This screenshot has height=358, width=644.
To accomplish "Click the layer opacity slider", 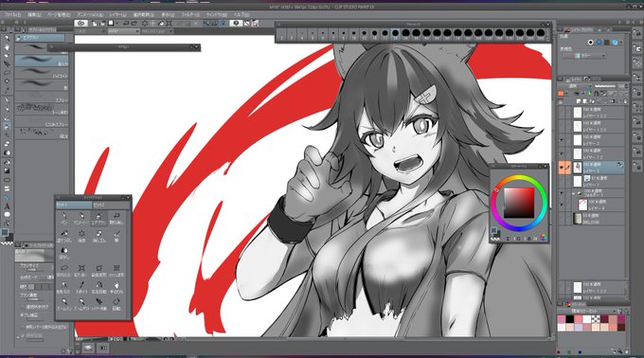I will (x=606, y=86).
